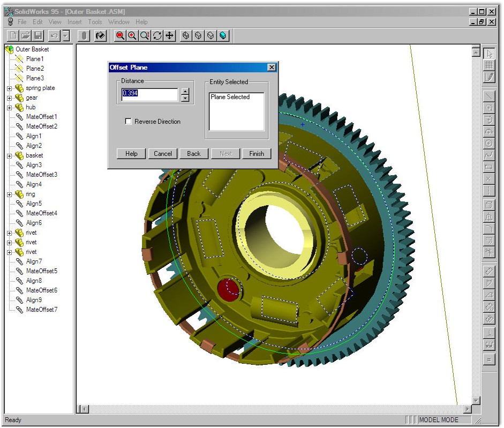The height and width of the screenshot is (428, 504).
Task: Cancel the Offset Plane dialog
Action: 162,154
